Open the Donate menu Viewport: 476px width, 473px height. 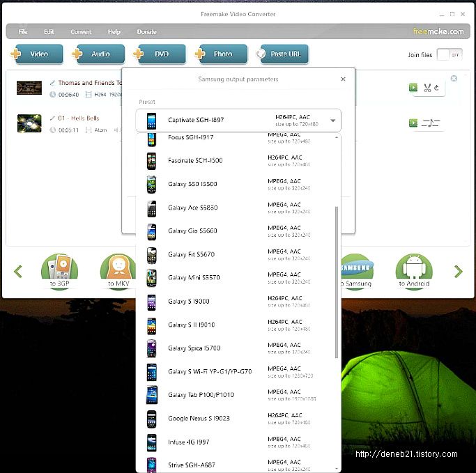pyautogui.click(x=146, y=31)
